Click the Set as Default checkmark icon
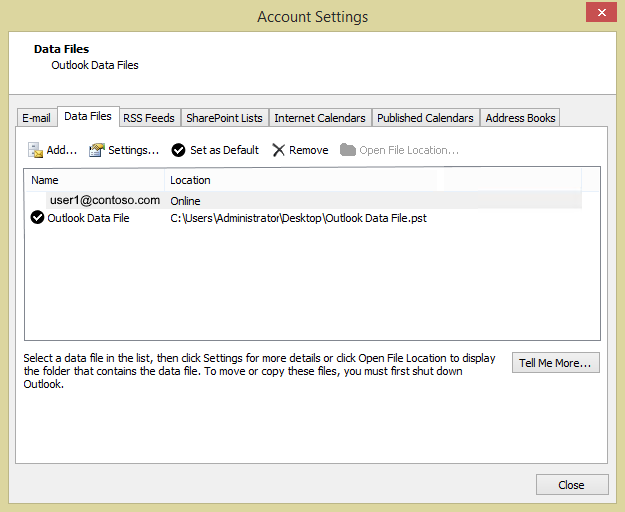625x512 pixels. [179, 150]
